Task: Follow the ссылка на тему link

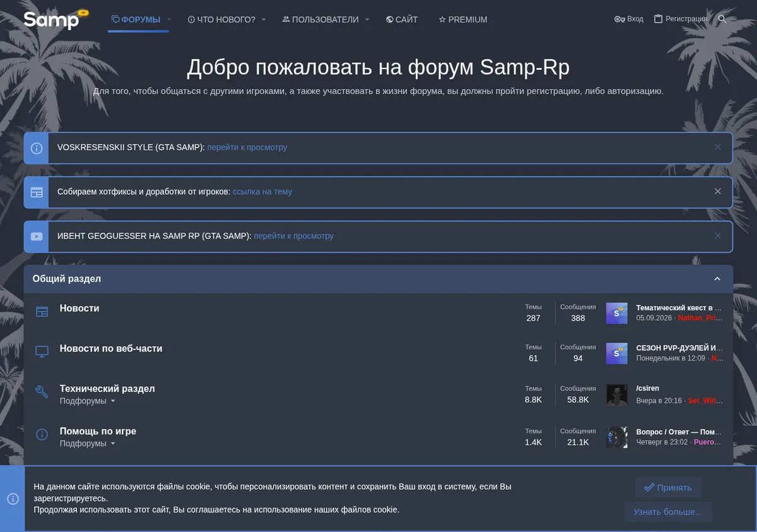Action: coord(262,192)
